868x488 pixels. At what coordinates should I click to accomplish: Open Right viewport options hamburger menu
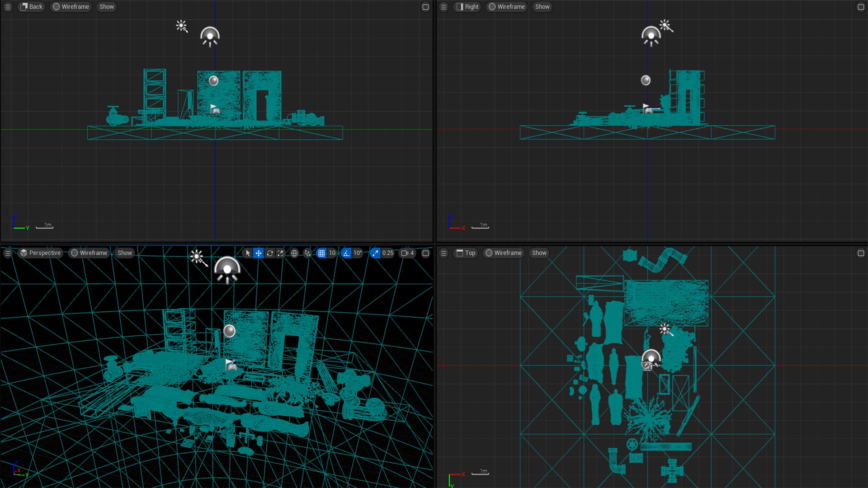[443, 7]
